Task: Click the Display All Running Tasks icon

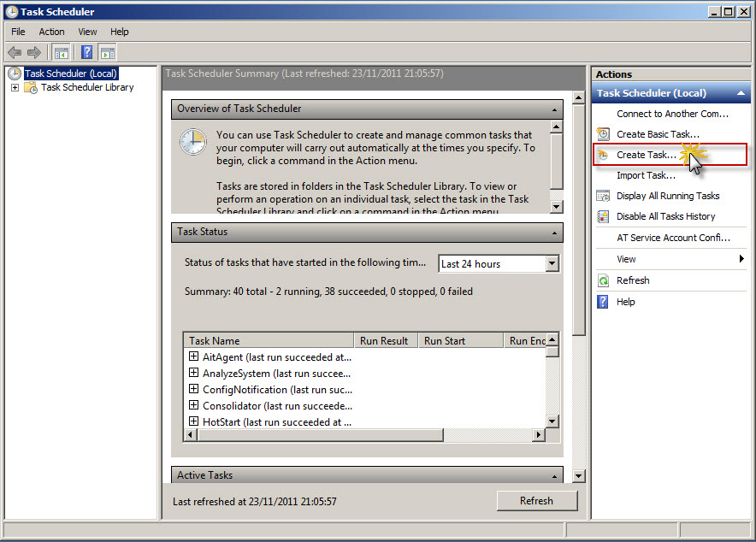Action: (603, 196)
